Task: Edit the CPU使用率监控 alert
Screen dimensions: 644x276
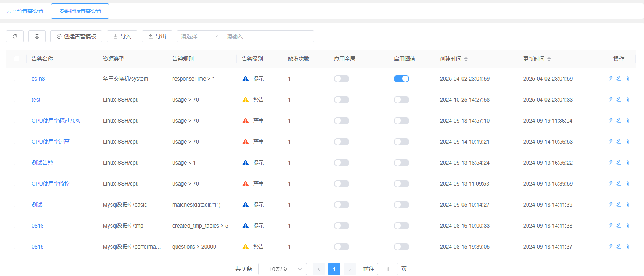Action: (618, 183)
